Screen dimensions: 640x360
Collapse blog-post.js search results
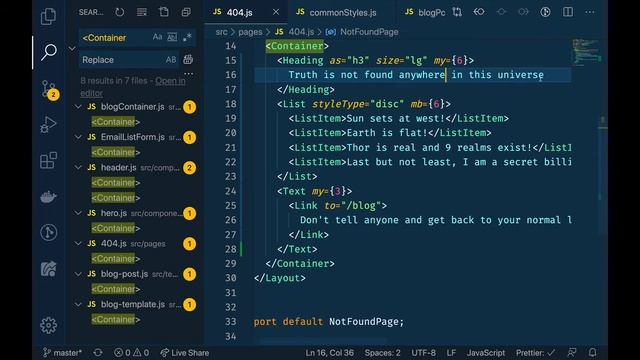78,274
